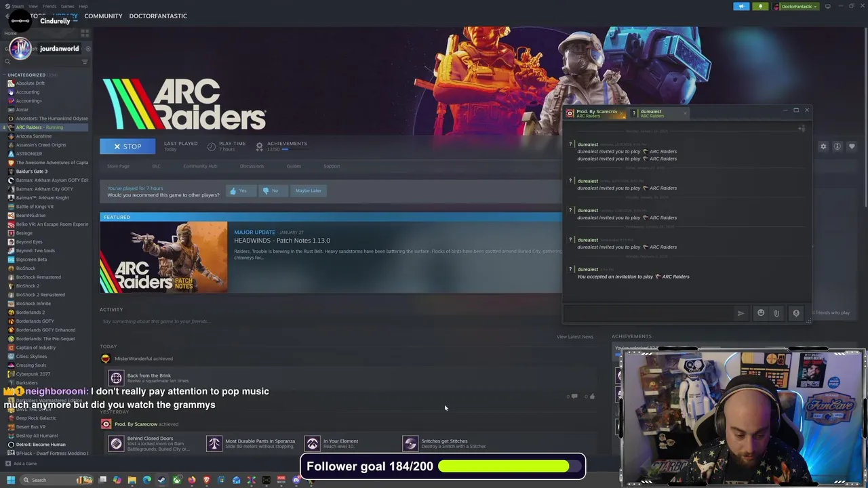
Task: Start voice chat with microphone icon
Action: (796, 313)
